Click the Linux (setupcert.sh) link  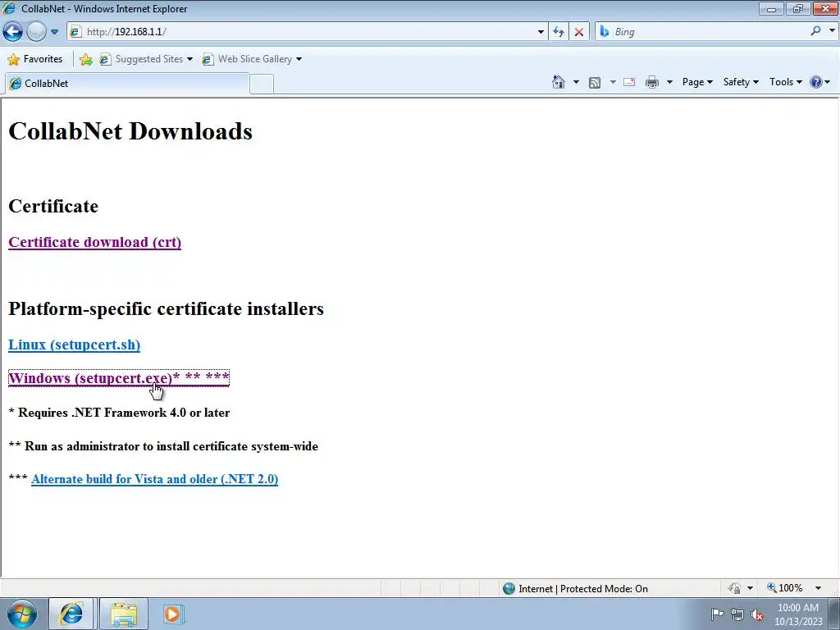point(75,345)
